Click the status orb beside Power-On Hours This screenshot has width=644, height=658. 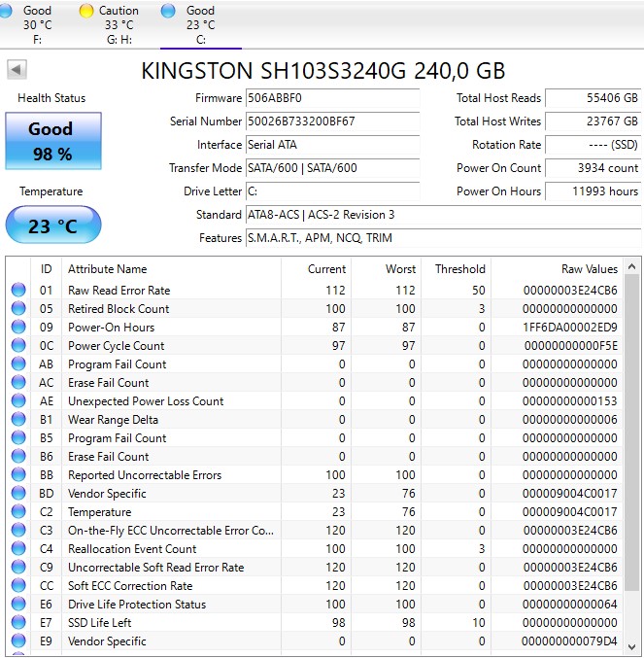18,328
